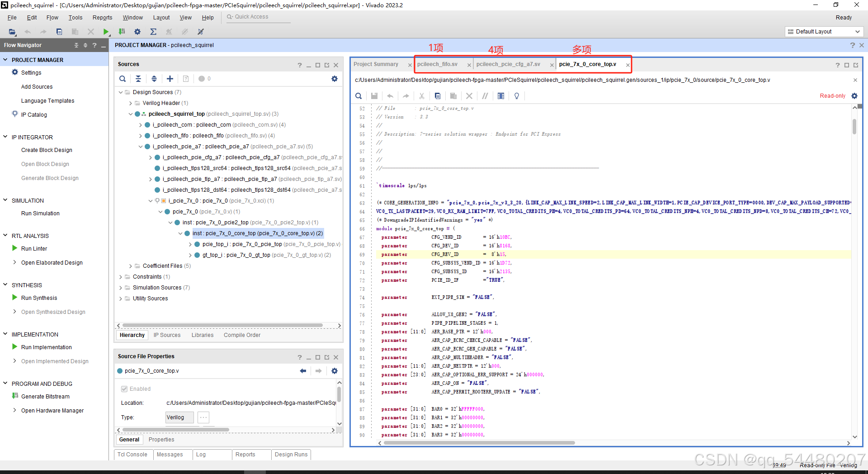Screen dimensions: 868x474
Task: Close pcie_7x_0_core_top.v tab
Action: click(x=627, y=65)
